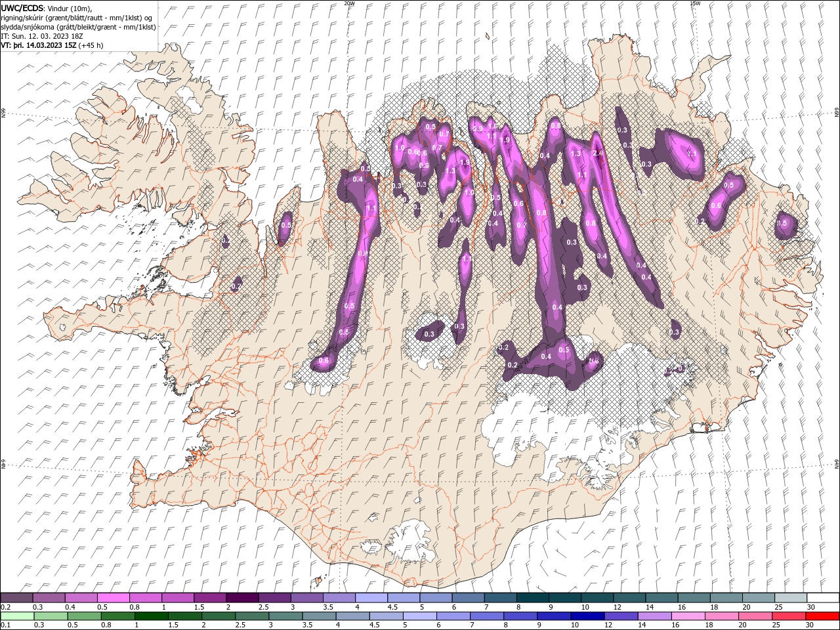
Task: Click the 15W longitude label at the top
Action: tap(694, 3)
